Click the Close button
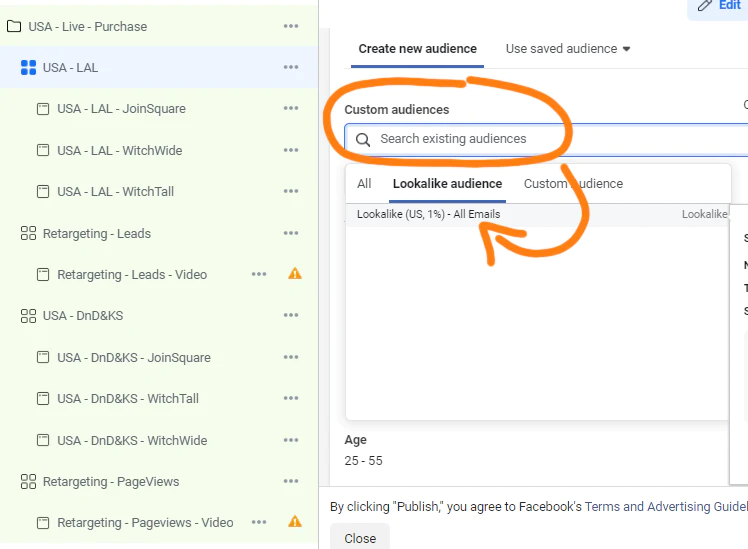748x549 pixels. (360, 538)
